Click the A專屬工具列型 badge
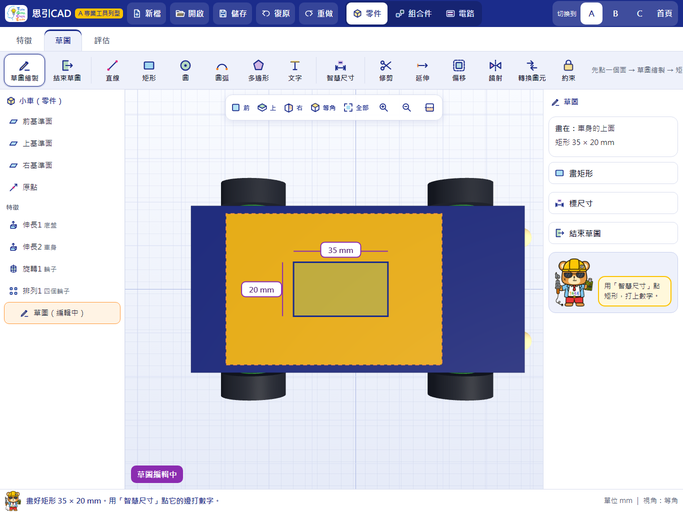Image resolution: width=683 pixels, height=512 pixels. [x=99, y=14]
